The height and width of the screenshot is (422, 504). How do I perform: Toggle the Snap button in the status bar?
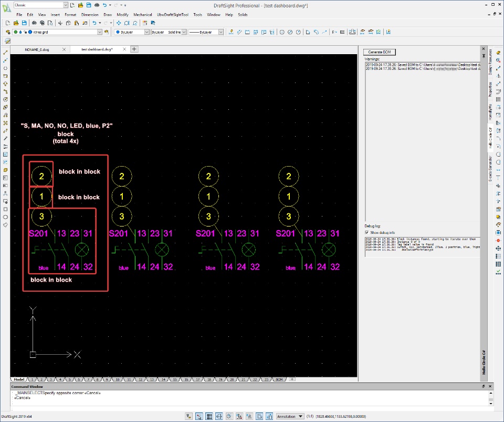199,416
